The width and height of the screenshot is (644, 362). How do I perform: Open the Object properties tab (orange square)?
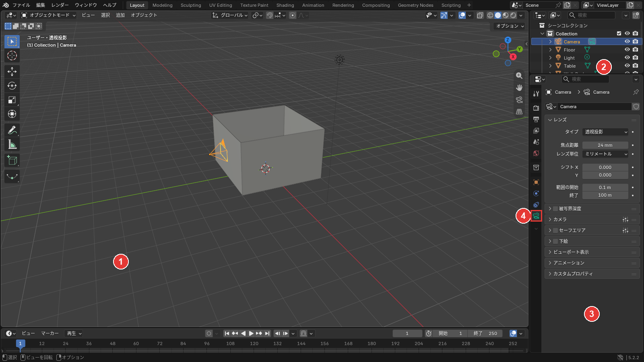click(x=536, y=182)
